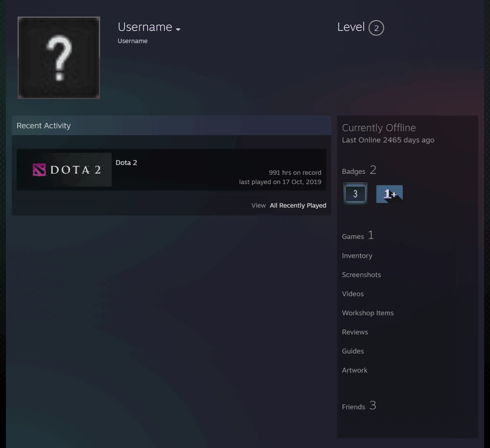Image resolution: width=490 pixels, height=448 pixels.
Task: Open the Artwork link
Action: [355, 370]
